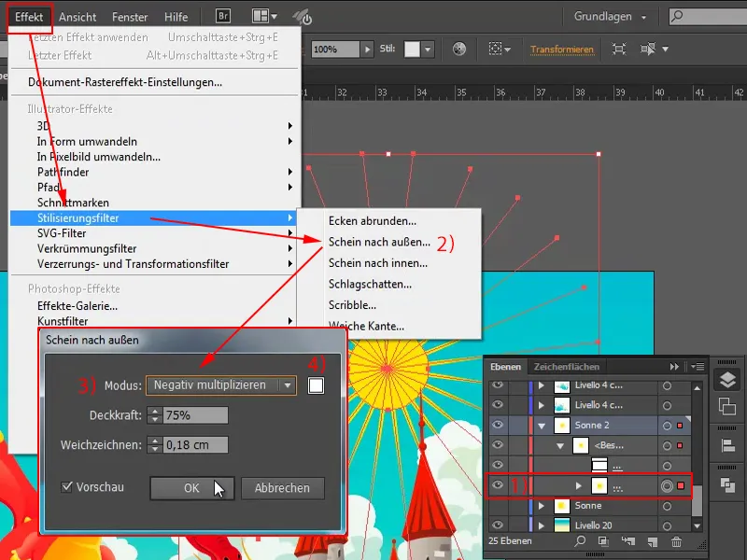Click OK in Schein nach außen dialog
Screen dimensions: 747x560
192,488
